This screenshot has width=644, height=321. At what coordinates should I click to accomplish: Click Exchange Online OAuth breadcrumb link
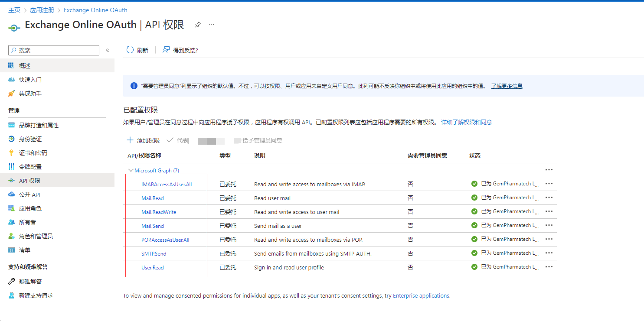[95, 10]
